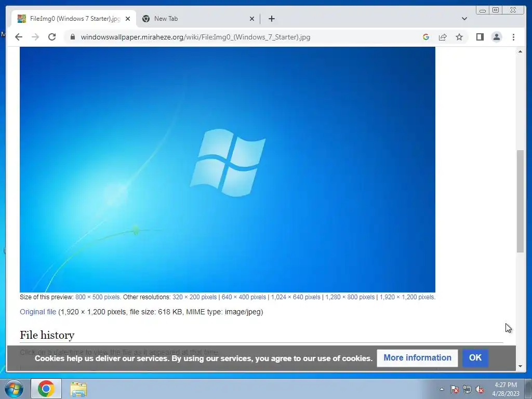View site info via the padlock icon
The image size is (532, 399).
(73, 37)
